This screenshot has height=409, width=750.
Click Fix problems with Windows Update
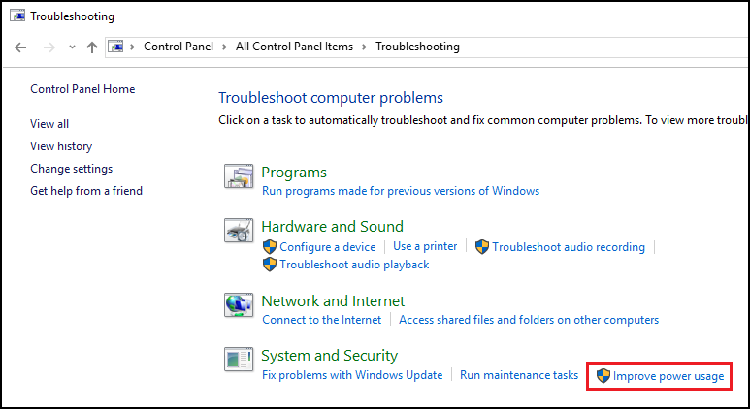coord(352,376)
